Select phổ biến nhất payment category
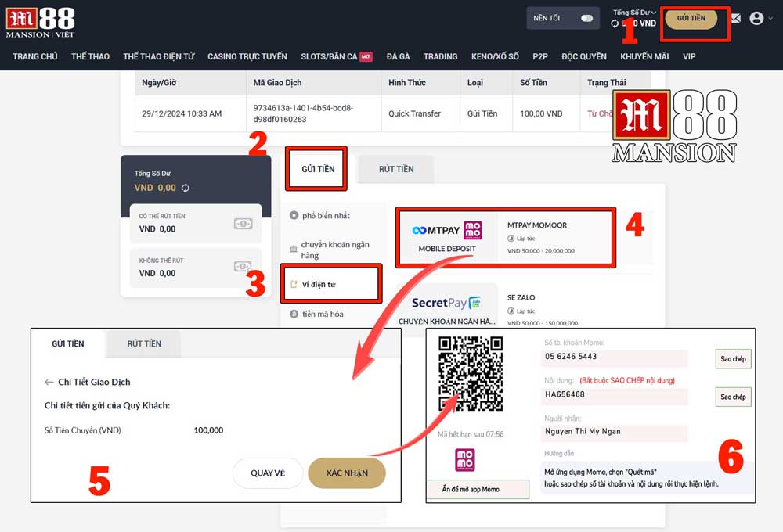The width and height of the screenshot is (783, 532). coord(320,216)
